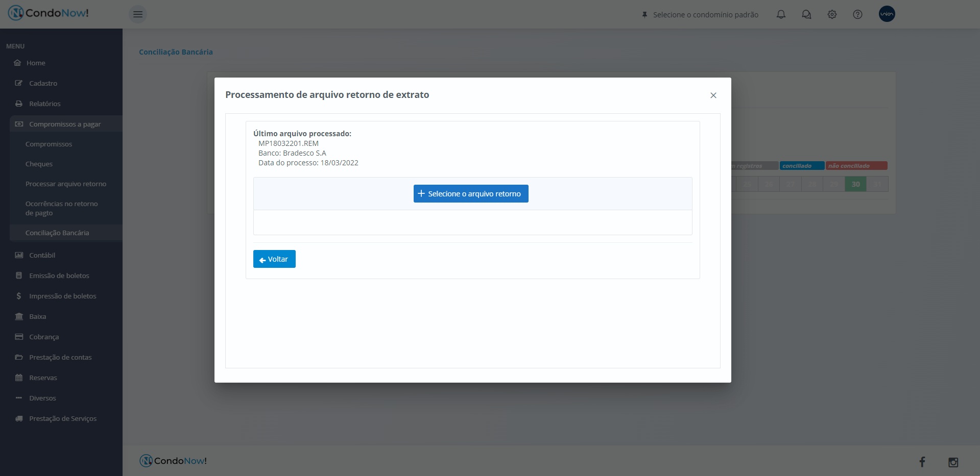Expand the Cadastro sidebar menu
Image resolution: width=980 pixels, height=476 pixels.
[x=43, y=83]
